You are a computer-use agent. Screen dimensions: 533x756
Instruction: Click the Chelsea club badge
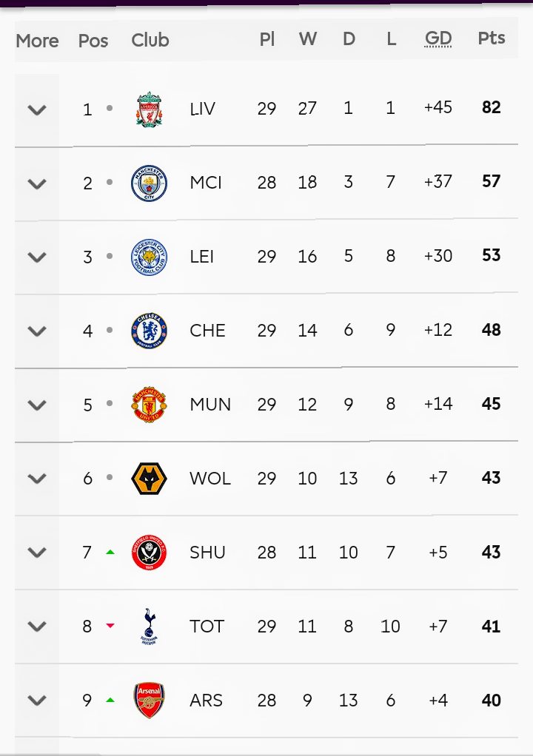149,331
